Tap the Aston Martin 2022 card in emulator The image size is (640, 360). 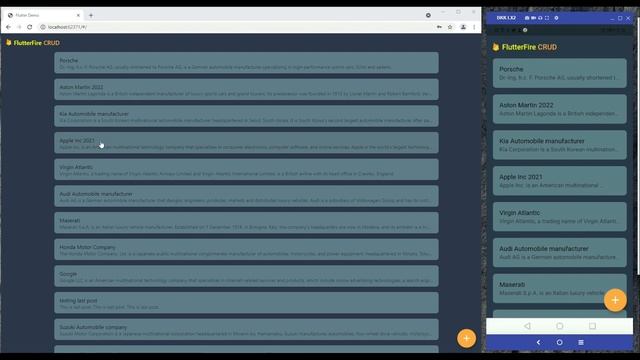(560, 109)
